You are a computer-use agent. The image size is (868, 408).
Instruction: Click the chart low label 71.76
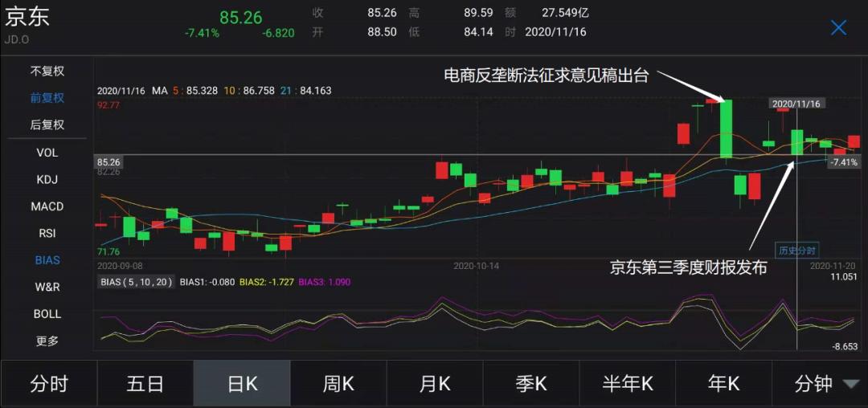108,252
